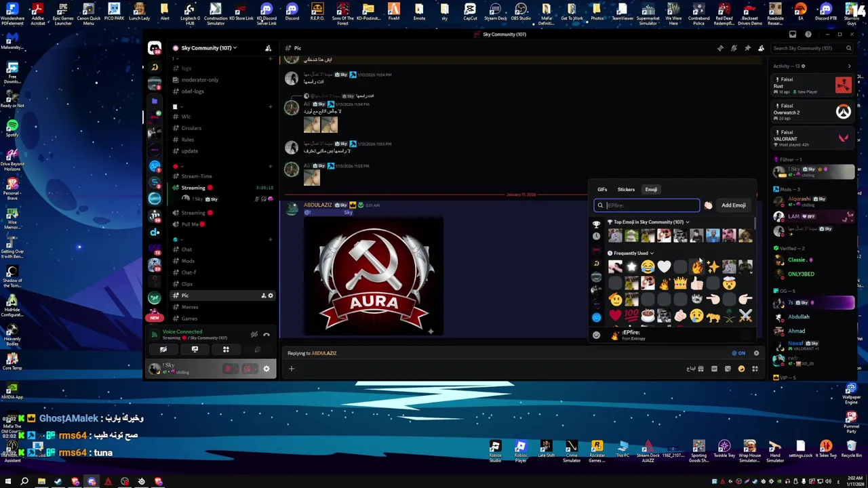Viewport: 868px width, 488px height.
Task: Click the plus attach button in message bar
Action: pyautogui.click(x=292, y=369)
